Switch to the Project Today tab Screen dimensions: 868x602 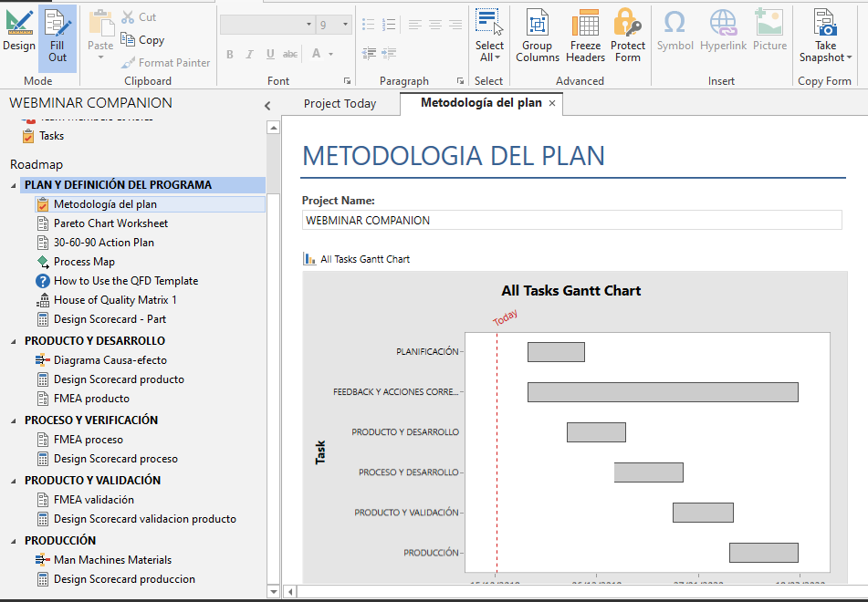[340, 104]
